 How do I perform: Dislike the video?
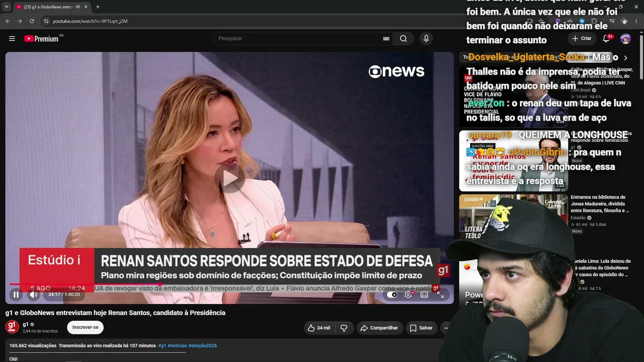click(344, 328)
